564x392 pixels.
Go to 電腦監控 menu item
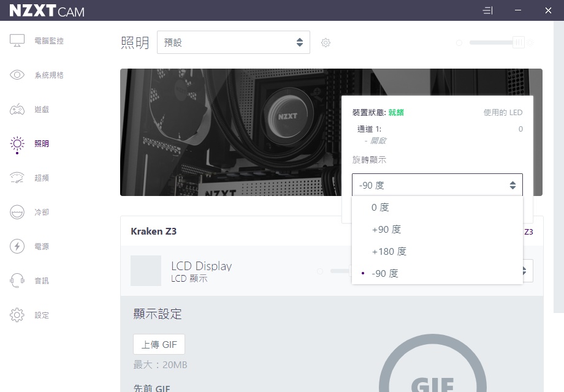pyautogui.click(x=49, y=40)
